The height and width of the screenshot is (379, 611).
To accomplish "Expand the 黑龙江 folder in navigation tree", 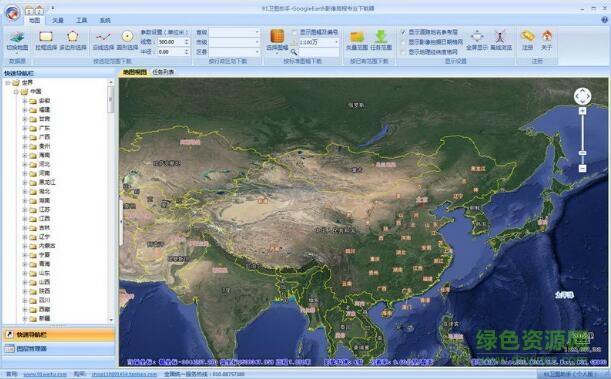I will 25,182.
